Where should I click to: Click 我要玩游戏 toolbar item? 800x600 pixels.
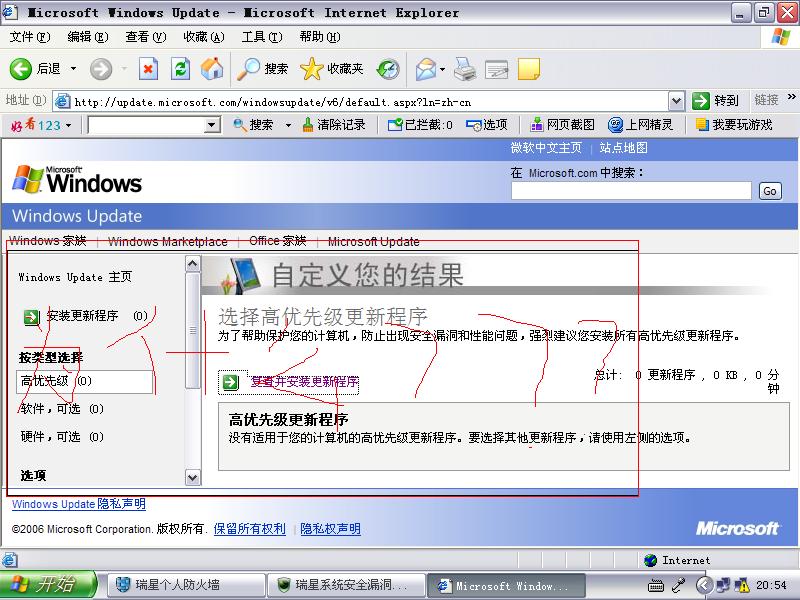734,124
